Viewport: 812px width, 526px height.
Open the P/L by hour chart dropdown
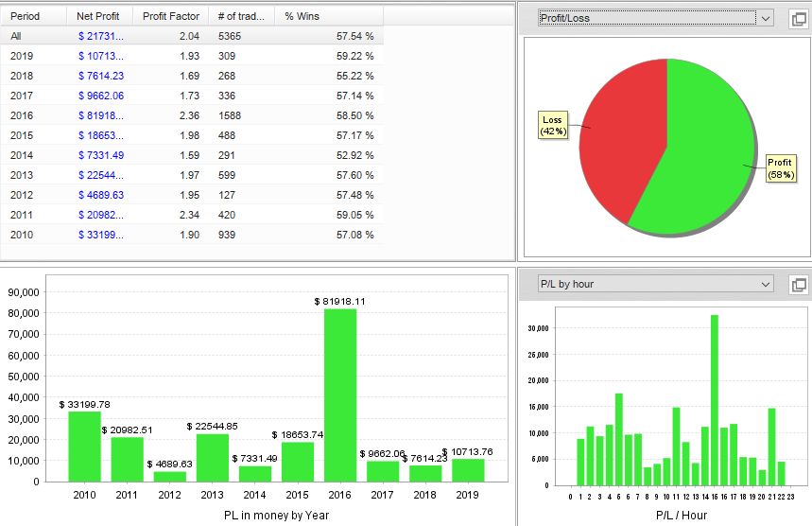pos(656,284)
